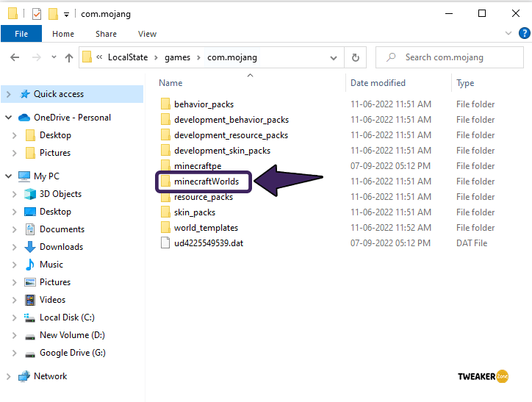This screenshot has height=402, width=532.
Task: Select the minecraftWorlds folder
Action: click(x=206, y=182)
